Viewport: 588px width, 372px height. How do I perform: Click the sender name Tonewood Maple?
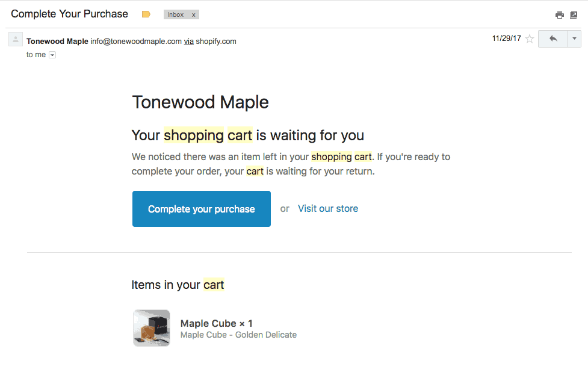coord(57,42)
